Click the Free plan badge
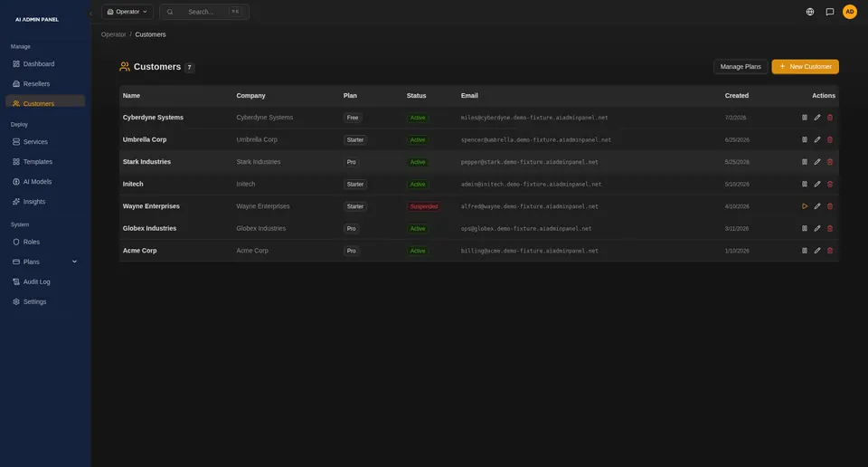This screenshot has width=868, height=467. [352, 118]
